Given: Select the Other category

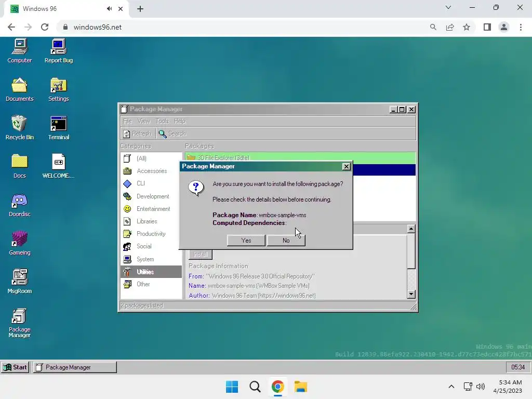Looking at the screenshot, I should point(151,284).
